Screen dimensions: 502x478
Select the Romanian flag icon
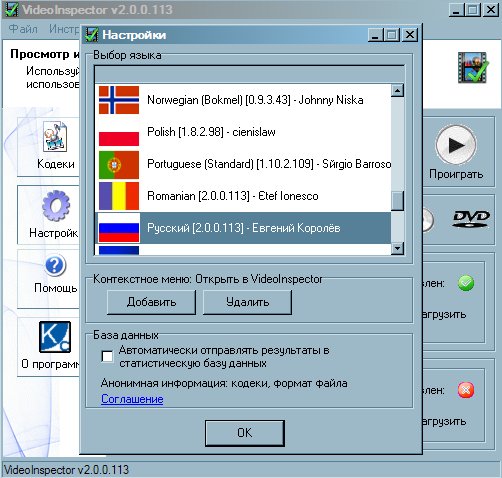pos(119,196)
